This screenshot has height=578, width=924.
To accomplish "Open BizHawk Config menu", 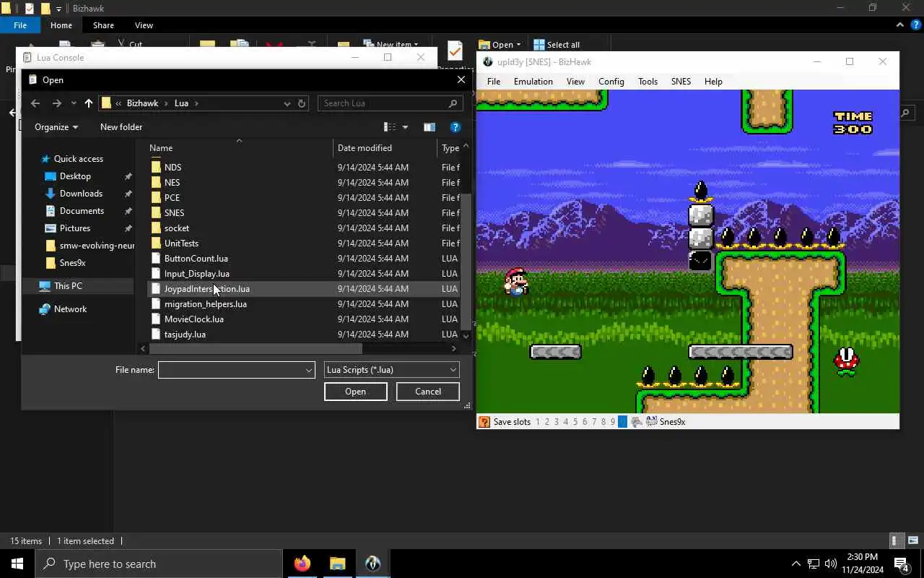I will click(x=611, y=82).
